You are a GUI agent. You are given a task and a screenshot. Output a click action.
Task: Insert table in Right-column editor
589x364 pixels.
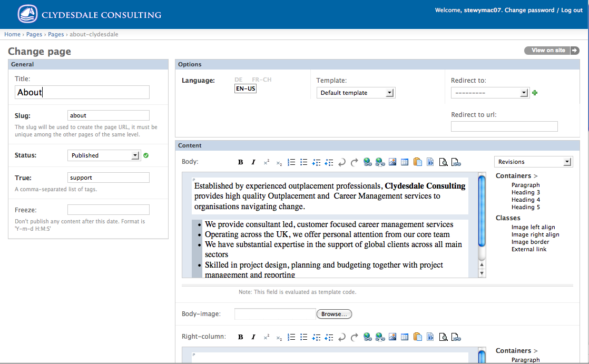(x=405, y=337)
